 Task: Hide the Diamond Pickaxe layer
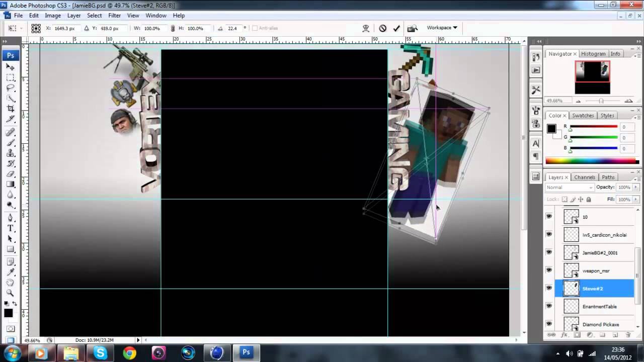[x=549, y=324]
